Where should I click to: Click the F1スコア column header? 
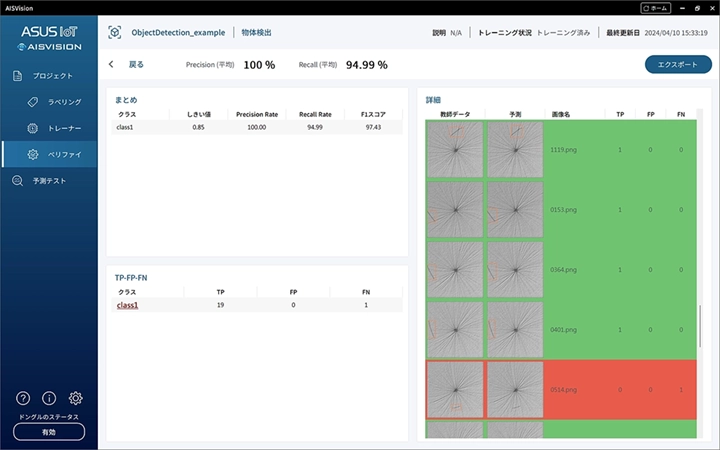point(373,114)
